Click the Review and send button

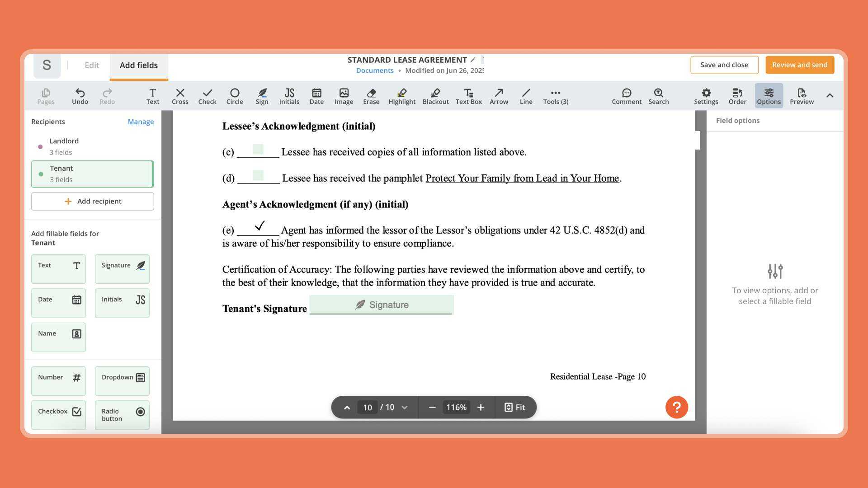(799, 65)
